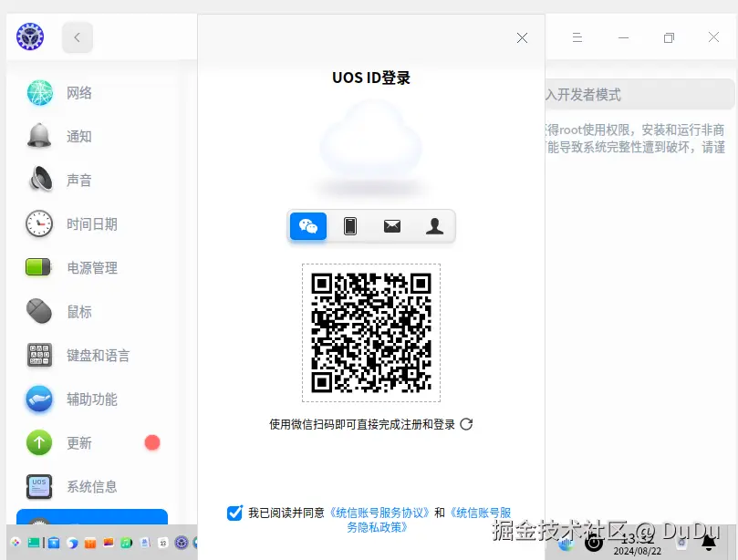Open 系统信息 settings in sidebar

click(94, 487)
